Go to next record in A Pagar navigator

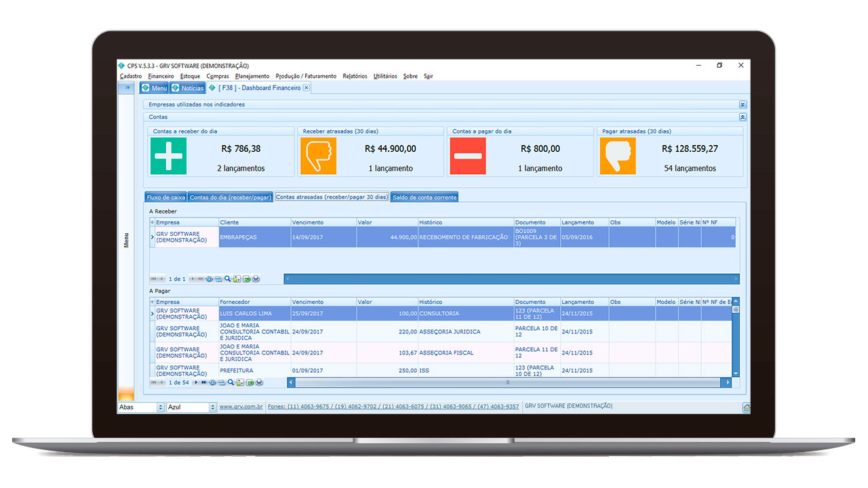pos(196,382)
